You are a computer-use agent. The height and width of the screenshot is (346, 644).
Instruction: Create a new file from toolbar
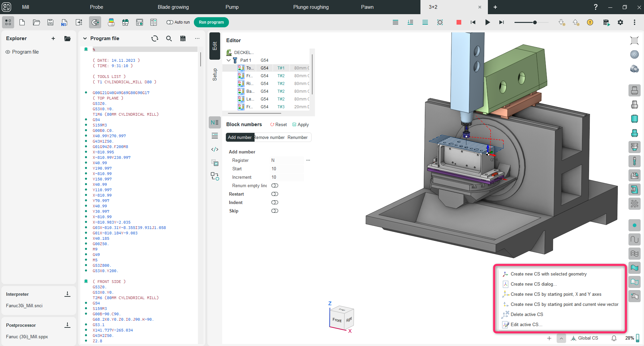pyautogui.click(x=22, y=22)
